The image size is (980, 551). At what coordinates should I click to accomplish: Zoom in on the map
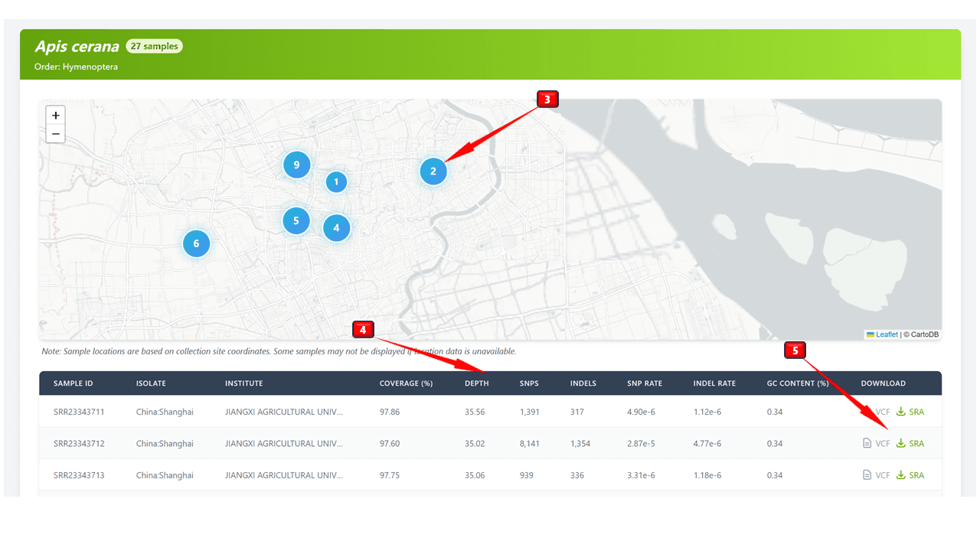pos(55,115)
